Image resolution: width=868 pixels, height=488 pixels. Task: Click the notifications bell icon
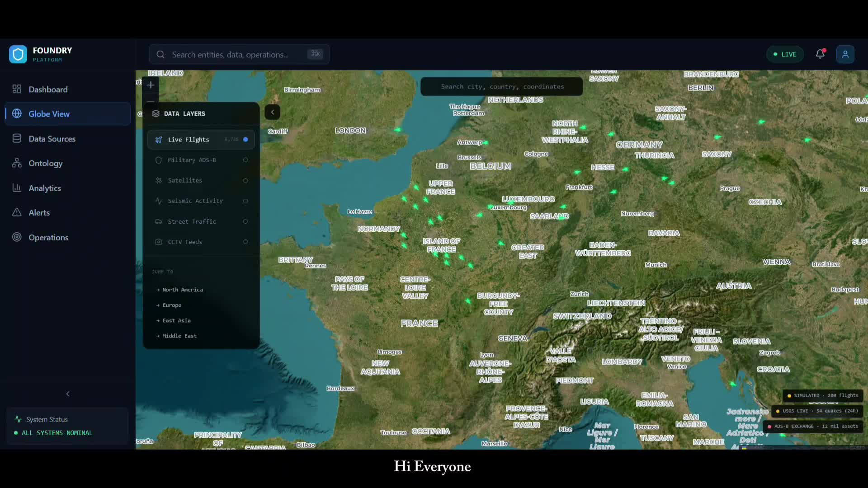(820, 54)
